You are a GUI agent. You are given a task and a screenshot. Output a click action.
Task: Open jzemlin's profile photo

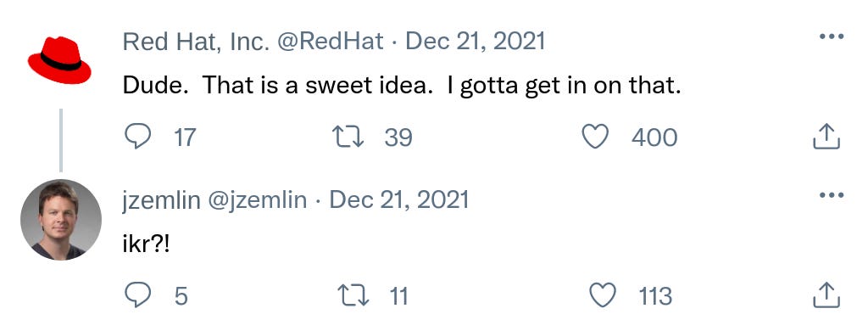(x=61, y=220)
